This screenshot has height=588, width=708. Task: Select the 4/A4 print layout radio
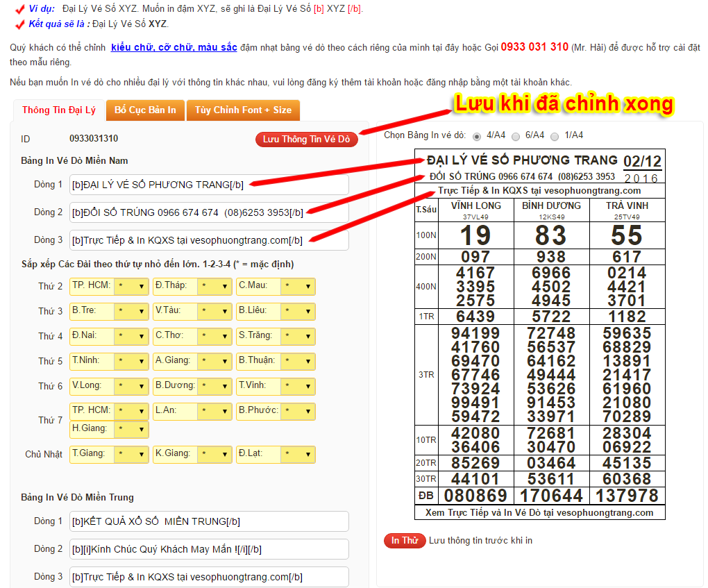click(x=477, y=135)
